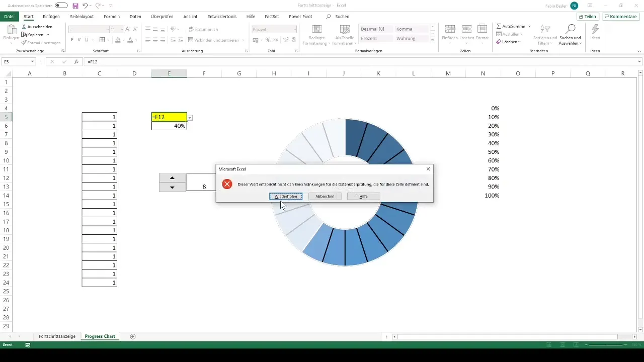Click the font color A icon
644x362 pixels.
130,40
